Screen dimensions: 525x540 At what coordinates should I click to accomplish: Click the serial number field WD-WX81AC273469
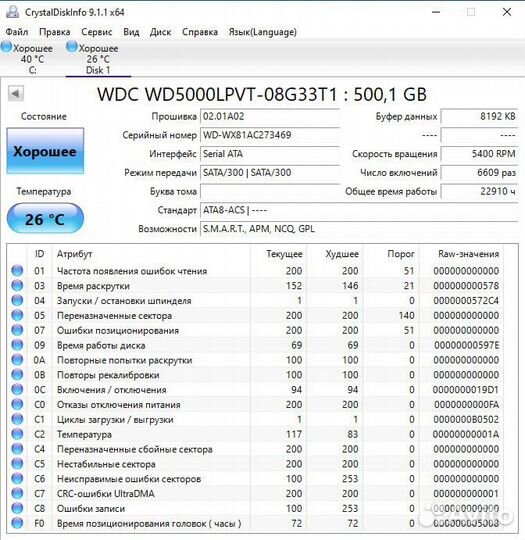click(270, 135)
